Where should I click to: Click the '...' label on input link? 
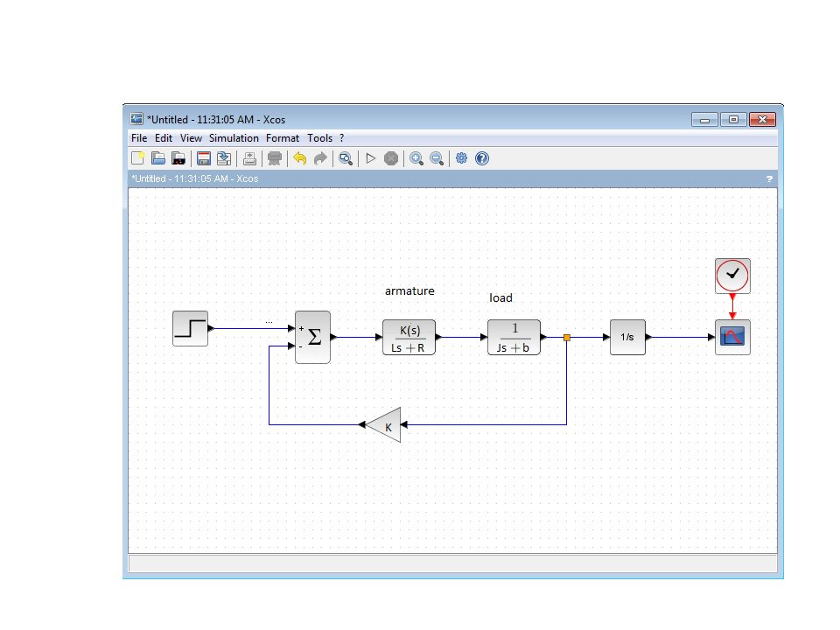269,321
